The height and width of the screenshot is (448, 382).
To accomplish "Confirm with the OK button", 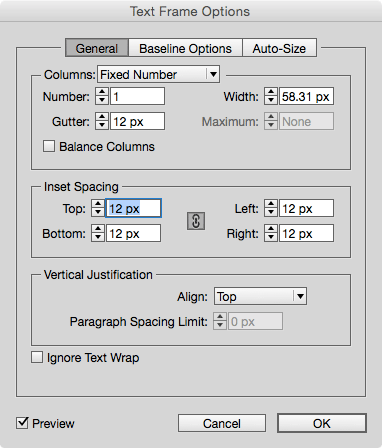I will coord(322,423).
